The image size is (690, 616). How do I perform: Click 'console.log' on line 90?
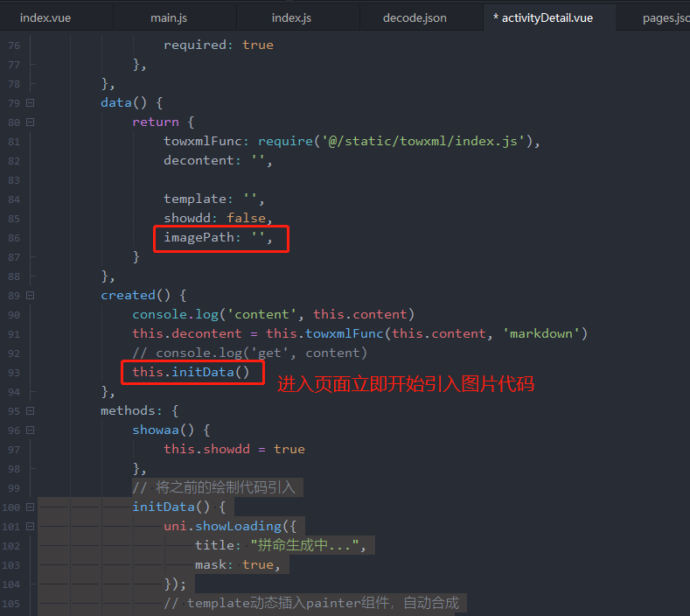tap(175, 314)
